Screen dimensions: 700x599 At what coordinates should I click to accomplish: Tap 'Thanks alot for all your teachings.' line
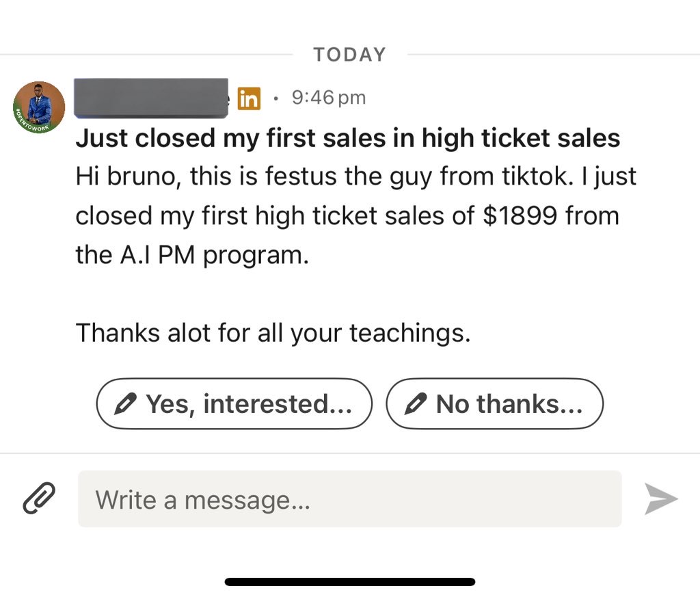pos(273,333)
